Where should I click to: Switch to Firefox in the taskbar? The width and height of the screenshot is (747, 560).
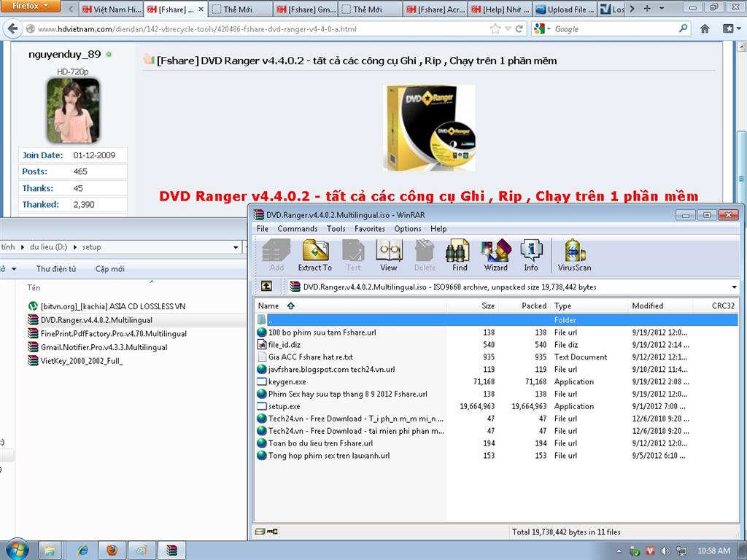point(112,551)
